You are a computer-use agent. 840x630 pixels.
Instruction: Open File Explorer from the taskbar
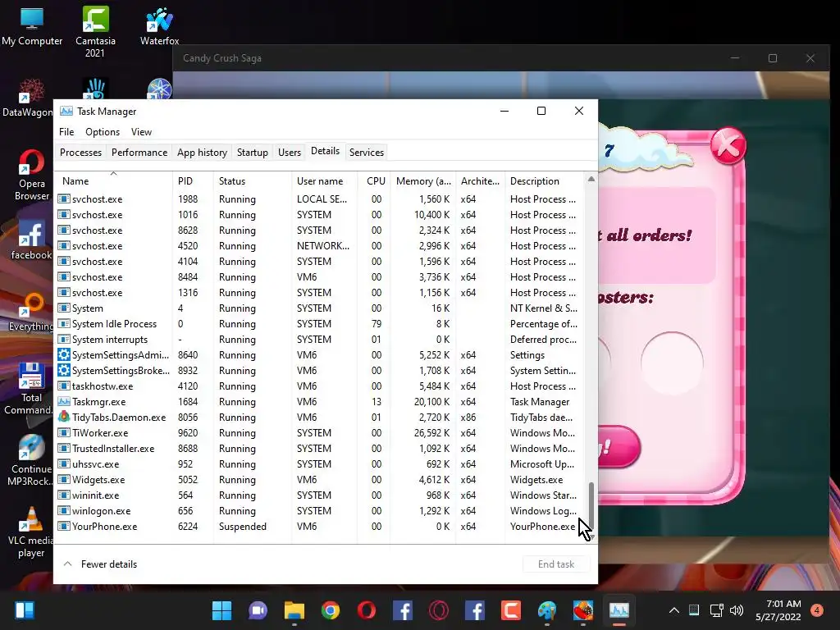coord(294,610)
